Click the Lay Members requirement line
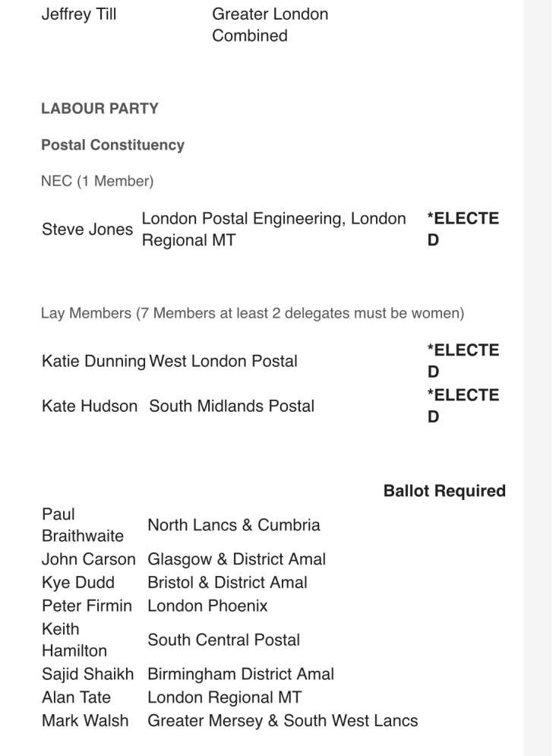This screenshot has width=559, height=756. [252, 313]
